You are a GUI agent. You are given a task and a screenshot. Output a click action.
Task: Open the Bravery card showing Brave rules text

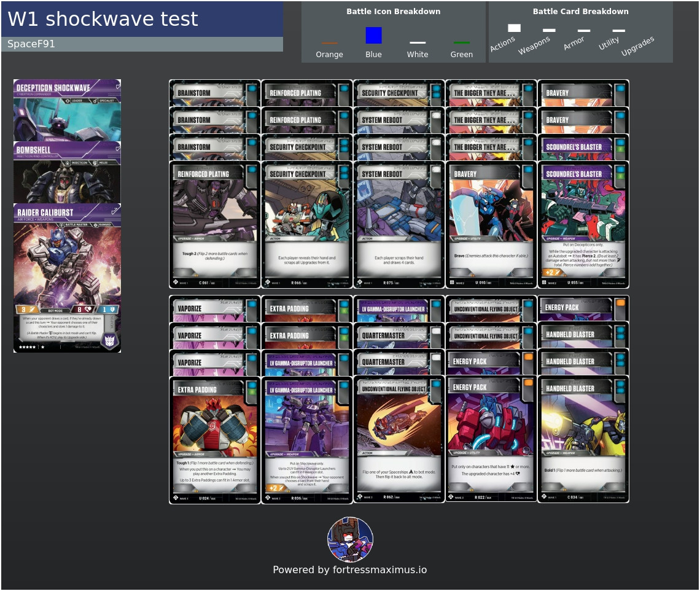[491, 225]
